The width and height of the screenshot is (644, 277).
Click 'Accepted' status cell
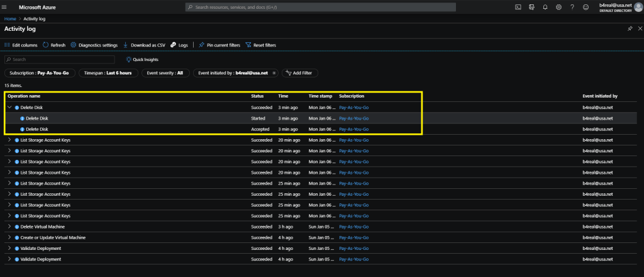[x=260, y=129]
